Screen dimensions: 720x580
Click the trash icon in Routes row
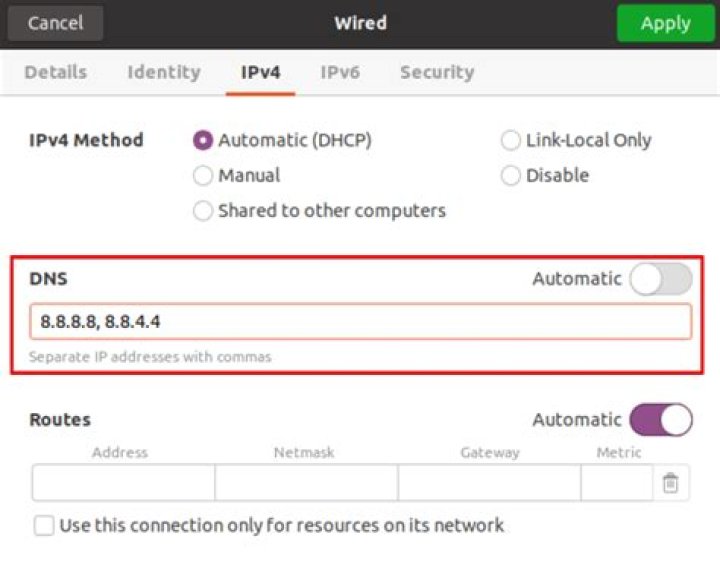coord(670,483)
